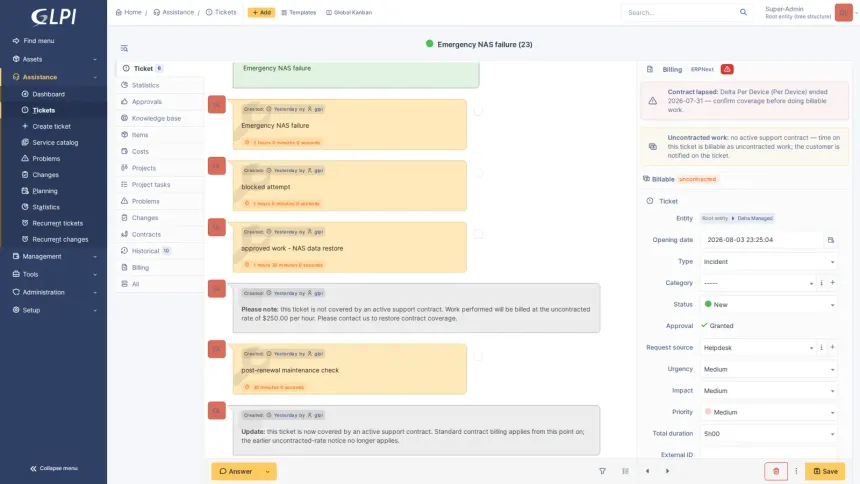860x484 pixels.
Task: Select the All tab
Action: point(160,284)
